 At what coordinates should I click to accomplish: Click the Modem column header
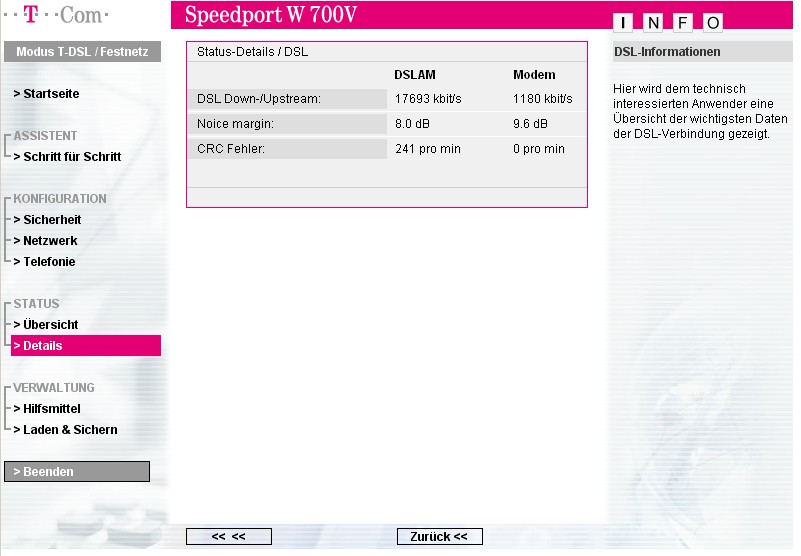[x=534, y=75]
